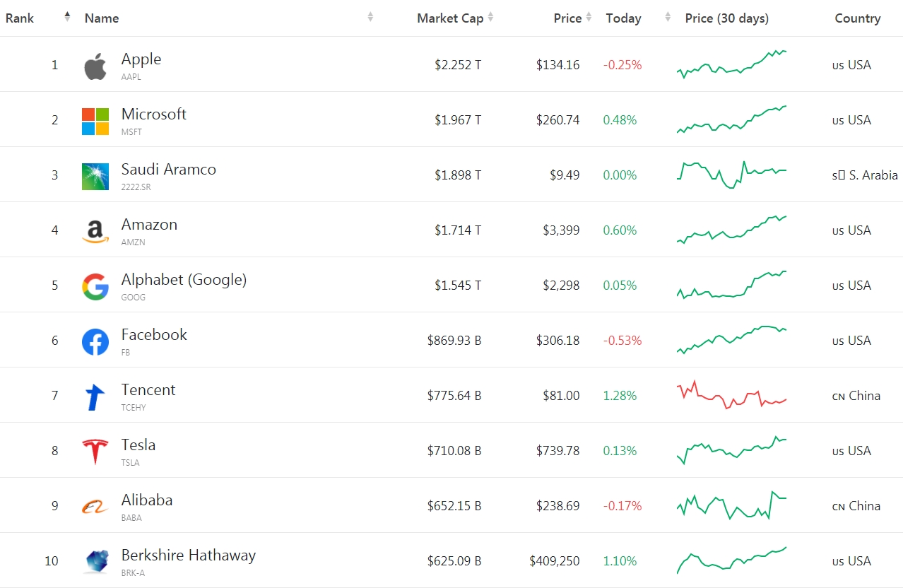Click Apple's $2.252 T market cap

point(458,65)
